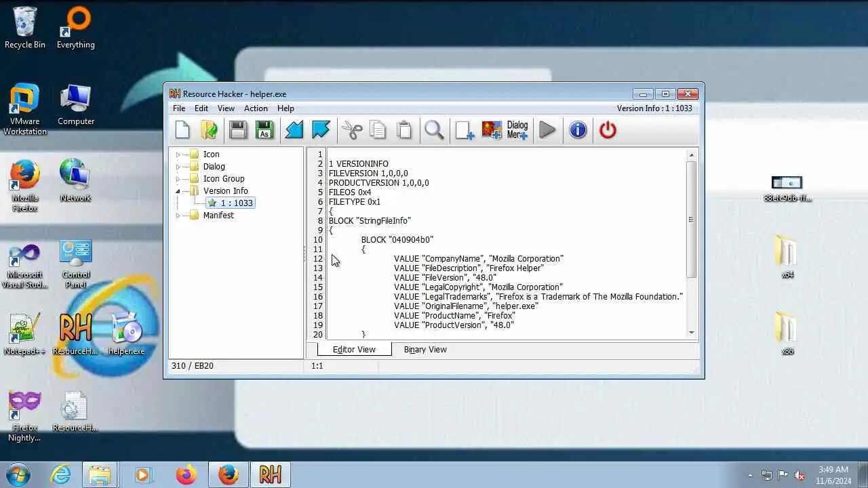Click the editor scrollbar up arrow
Screen dimensions: 868x488
(692, 155)
